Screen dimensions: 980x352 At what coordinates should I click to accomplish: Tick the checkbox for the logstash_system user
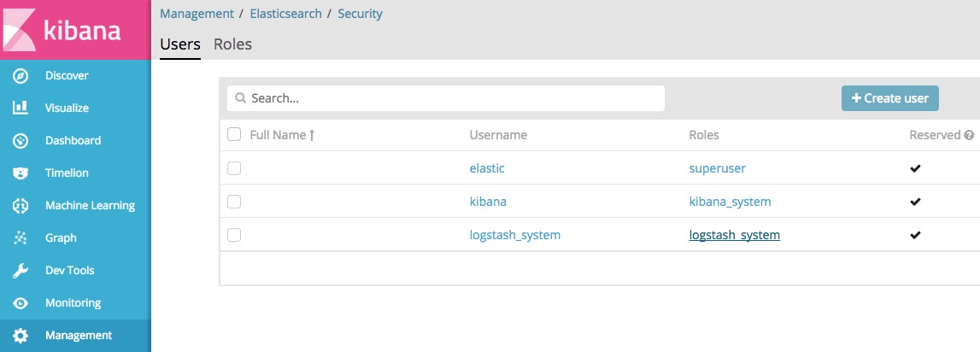click(x=234, y=235)
